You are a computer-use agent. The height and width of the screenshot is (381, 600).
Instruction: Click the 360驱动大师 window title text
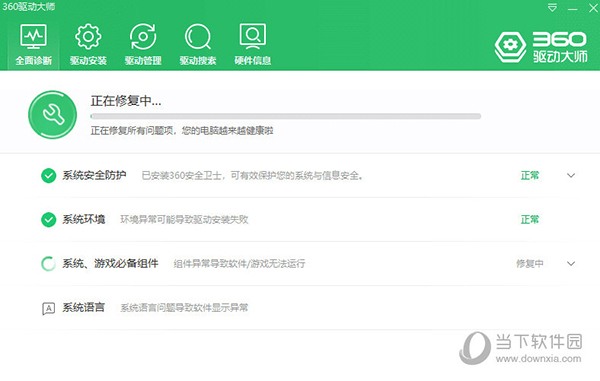28,7
